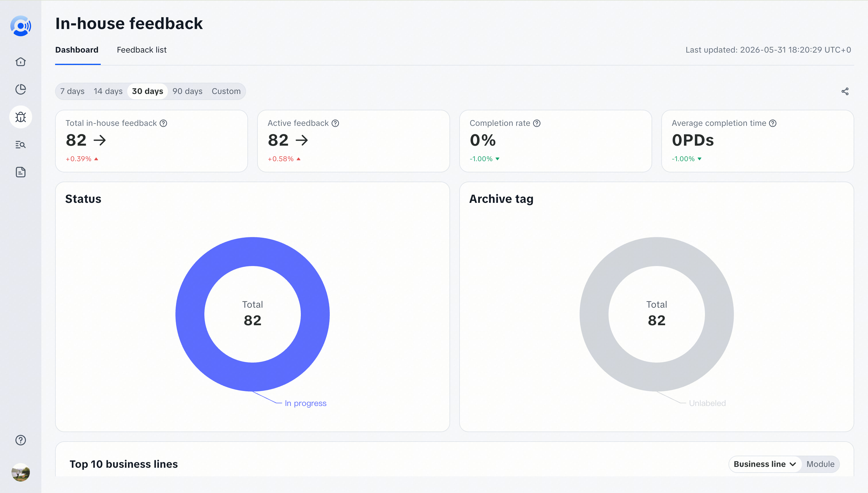Viewport: 868px width, 493px height.
Task: Click the Unlabeled chart label
Action: point(707,403)
